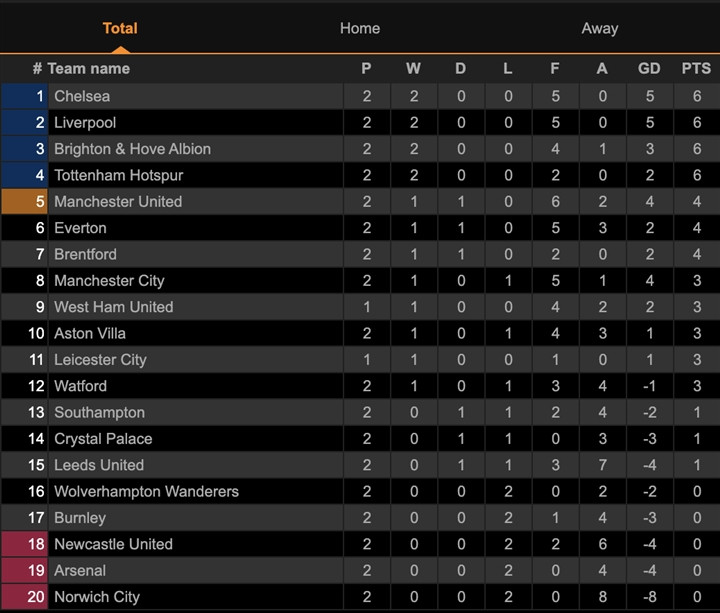
Task: Sort table by PTS column header
Action: click(x=696, y=69)
